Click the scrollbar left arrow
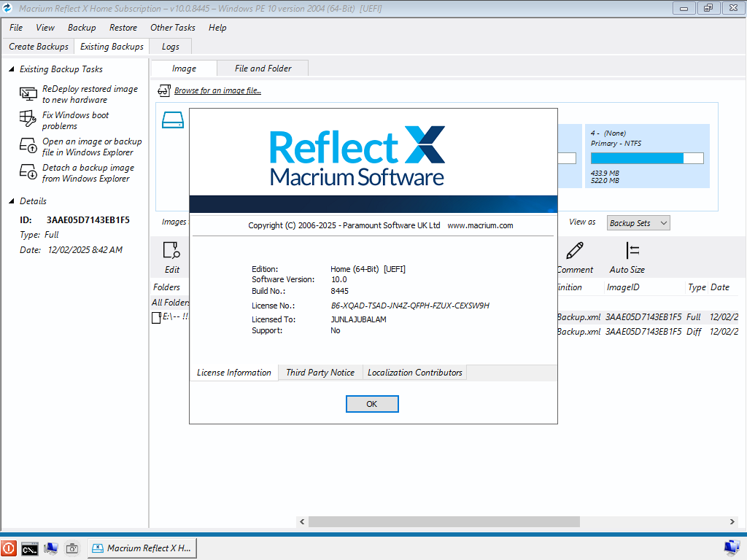 (302, 522)
